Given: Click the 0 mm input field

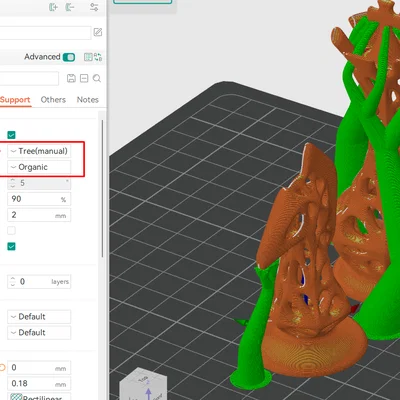Looking at the screenshot, I should [39, 368].
